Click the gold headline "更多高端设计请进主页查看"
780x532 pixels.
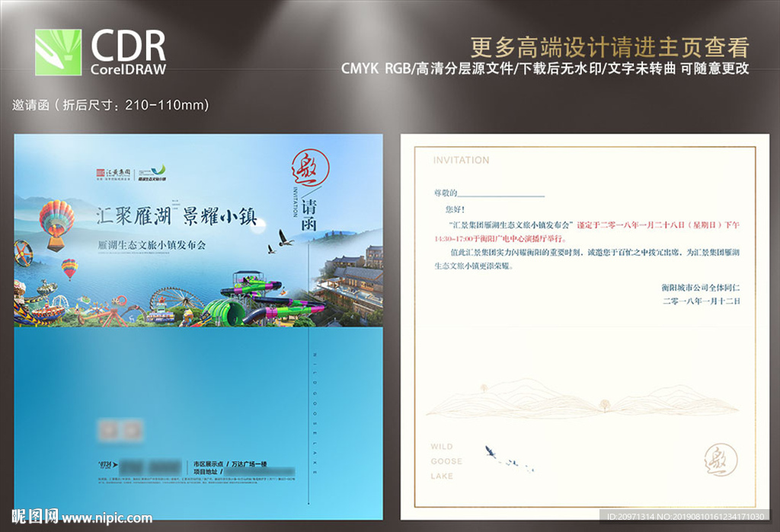pos(610,48)
